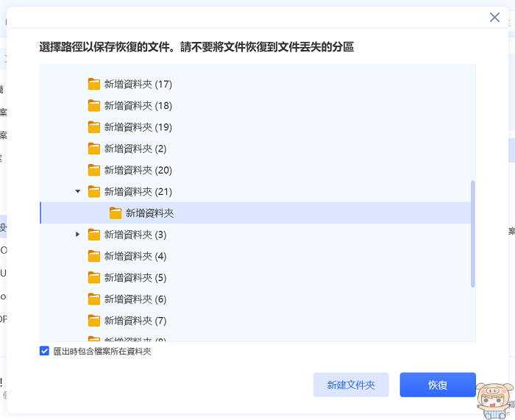The image size is (515, 420).
Task: Select the 新增資料夾 (5) folder label
Action: 135,278
